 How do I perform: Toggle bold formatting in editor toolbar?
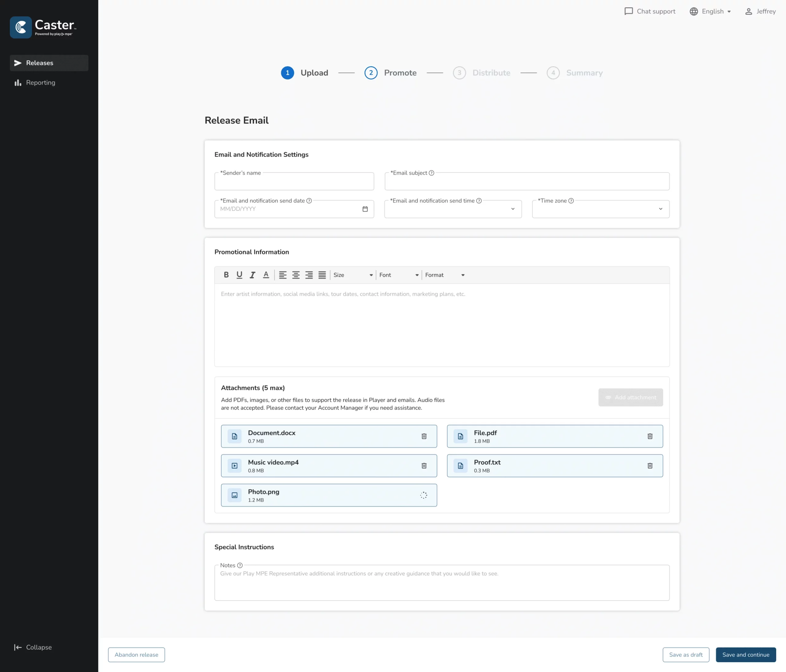(226, 275)
